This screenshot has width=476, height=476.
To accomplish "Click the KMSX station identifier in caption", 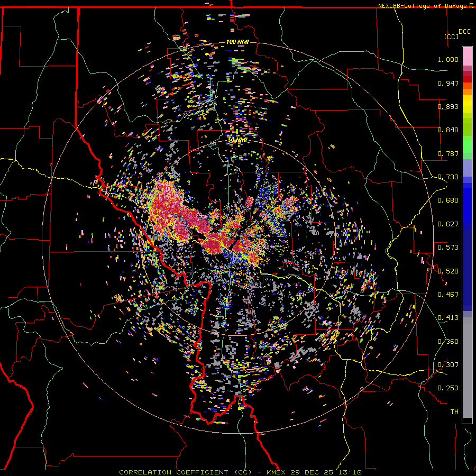I will (277, 472).
